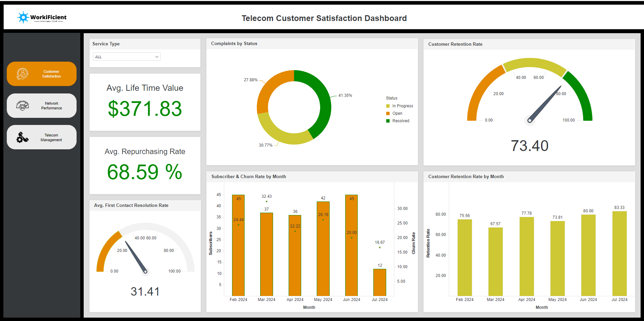Click the Feb 2024 subscriber bar

[238, 245]
